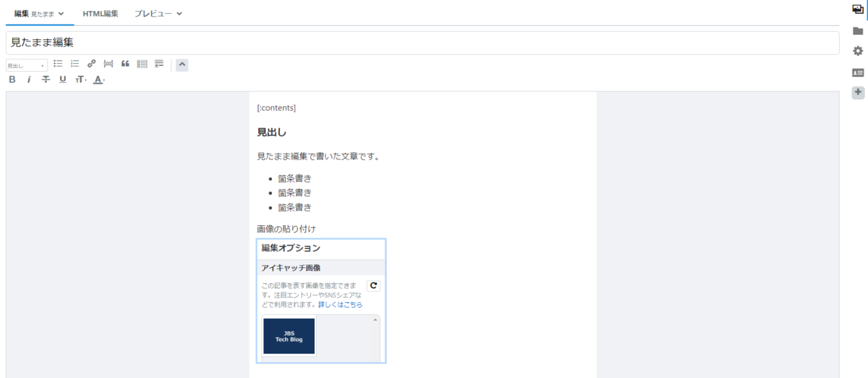Click the [:contents] text line
The height and width of the screenshot is (378, 868).
pyautogui.click(x=276, y=108)
